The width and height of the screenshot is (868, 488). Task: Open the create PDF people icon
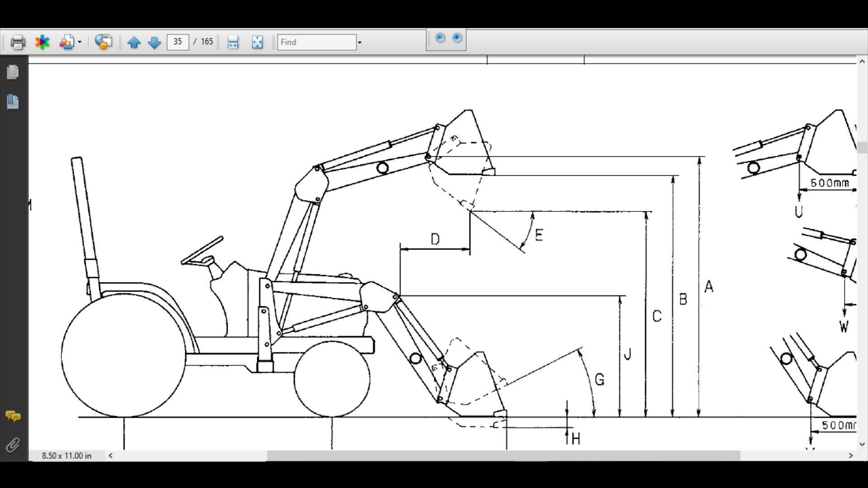[67, 42]
